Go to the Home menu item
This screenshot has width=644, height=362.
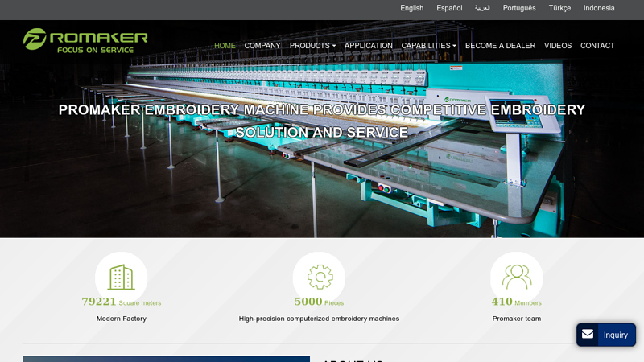point(225,46)
